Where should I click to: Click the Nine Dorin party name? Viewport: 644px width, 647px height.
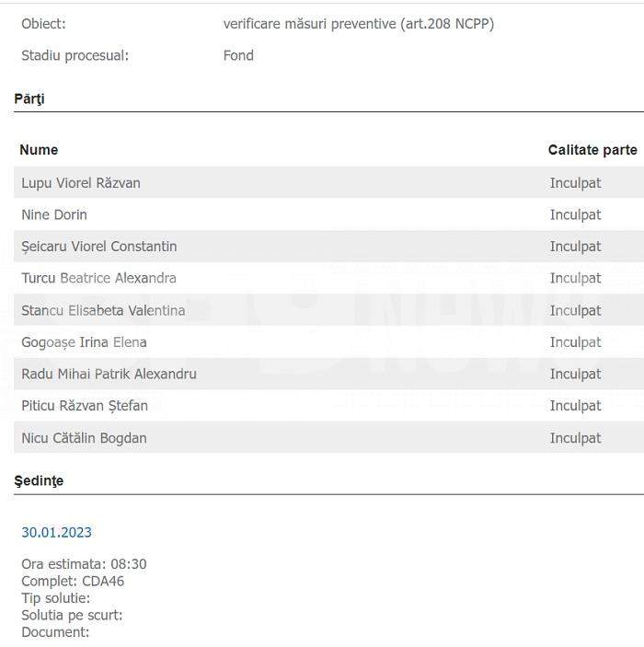[54, 214]
